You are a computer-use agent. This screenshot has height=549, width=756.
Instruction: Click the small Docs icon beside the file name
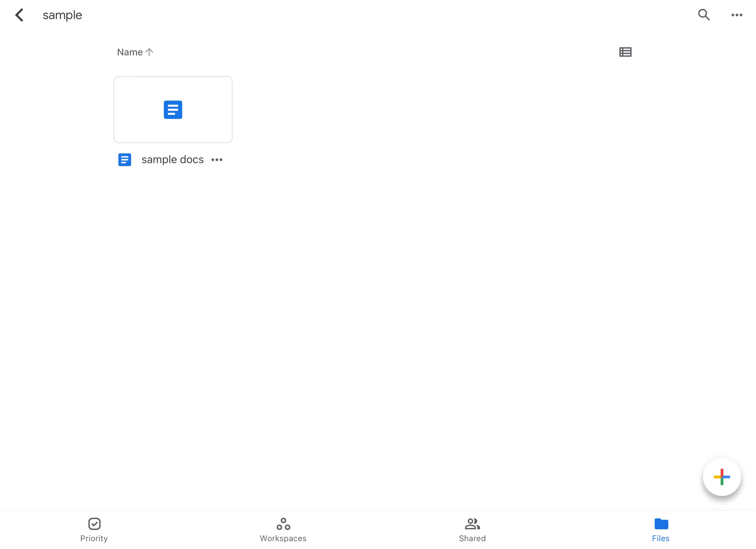tap(125, 159)
